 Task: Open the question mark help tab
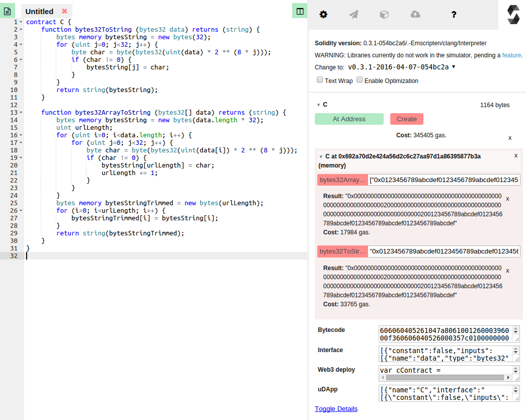tap(454, 15)
